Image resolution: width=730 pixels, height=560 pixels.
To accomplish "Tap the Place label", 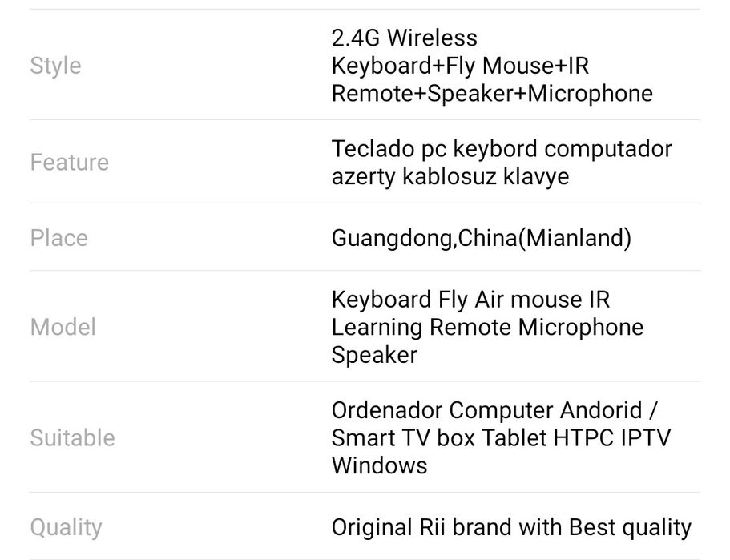I will click(58, 238).
